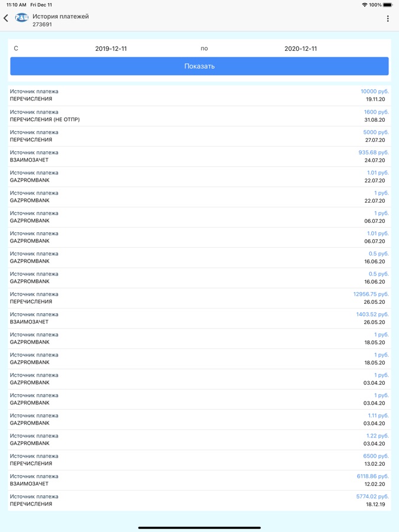Open the 1600 руб. ПЕРЕЧИСЛЕНИЯ (НЕ ОТПР) payment
Screen dimensions: 399x532
tap(199, 116)
